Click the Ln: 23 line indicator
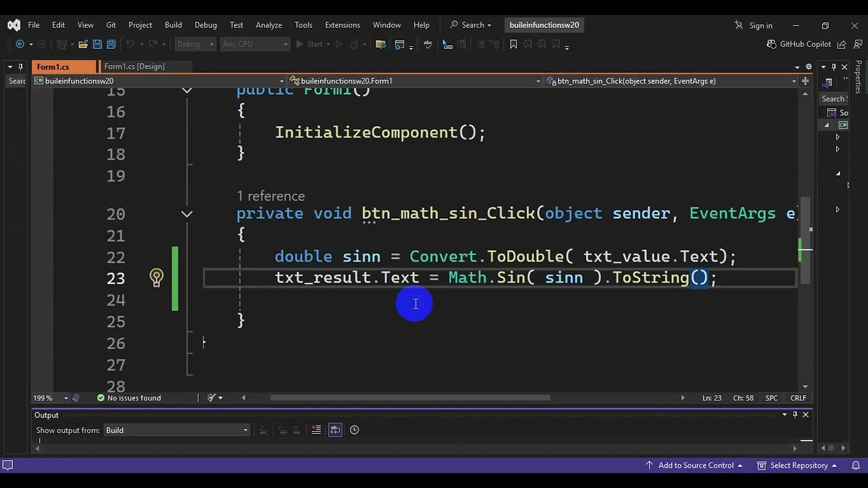The height and width of the screenshot is (488, 868). 712,398
